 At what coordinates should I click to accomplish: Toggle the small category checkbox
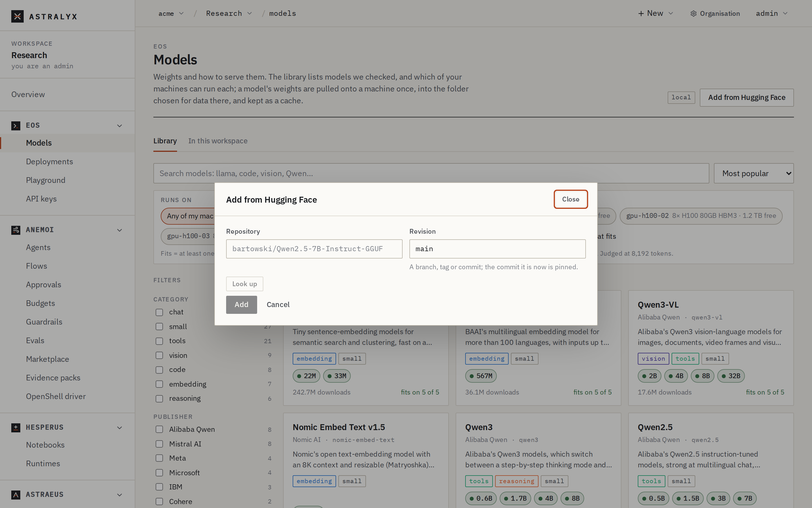pos(159,327)
